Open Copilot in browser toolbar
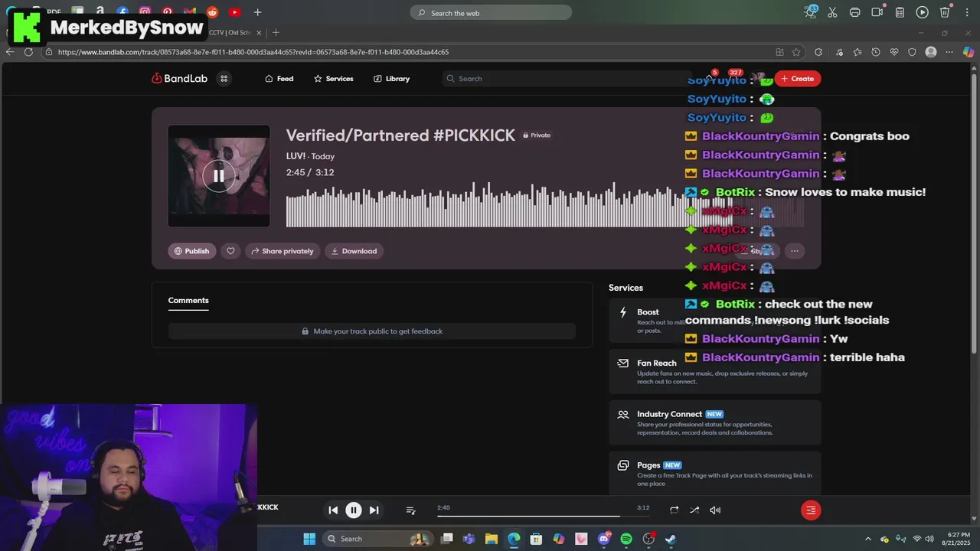This screenshot has height=551, width=980. pyautogui.click(x=969, y=52)
